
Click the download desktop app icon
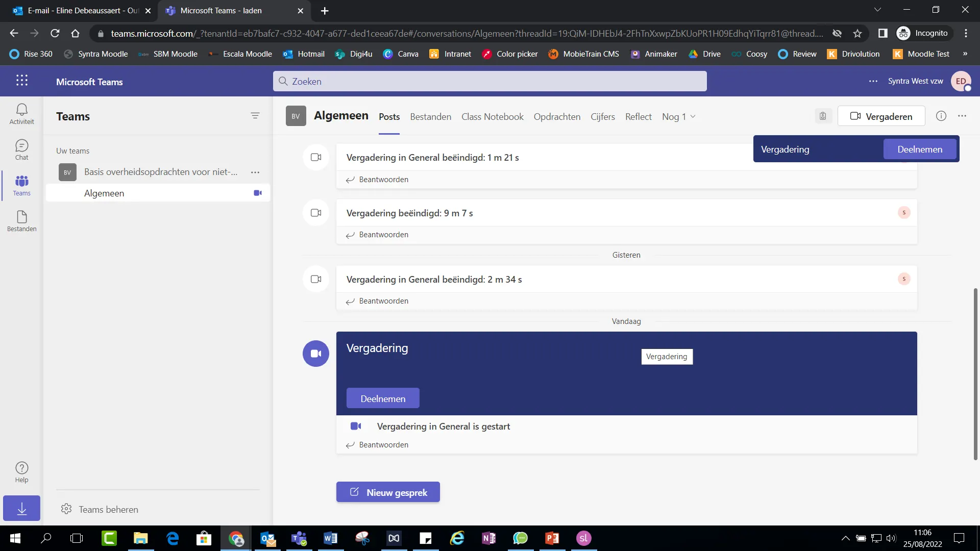21,508
